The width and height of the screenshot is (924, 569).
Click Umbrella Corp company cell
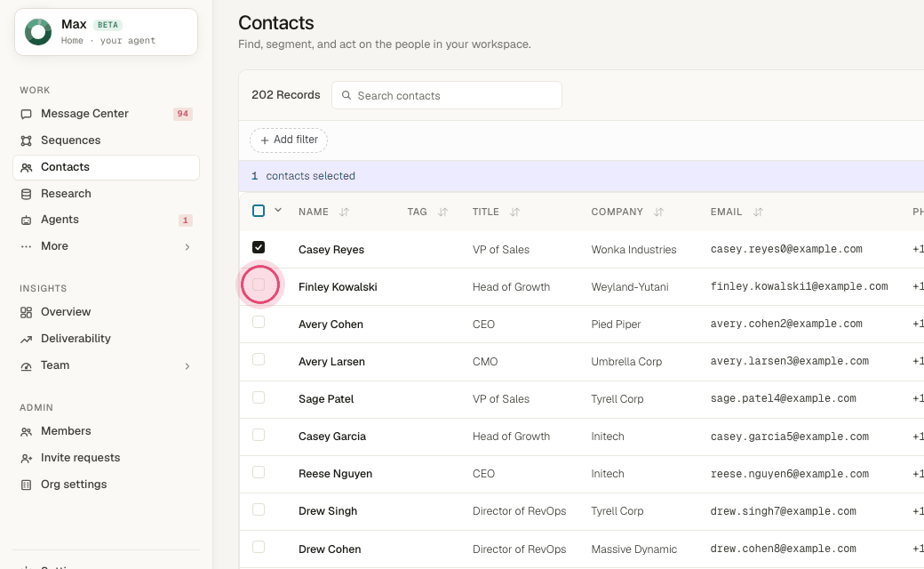pos(626,362)
